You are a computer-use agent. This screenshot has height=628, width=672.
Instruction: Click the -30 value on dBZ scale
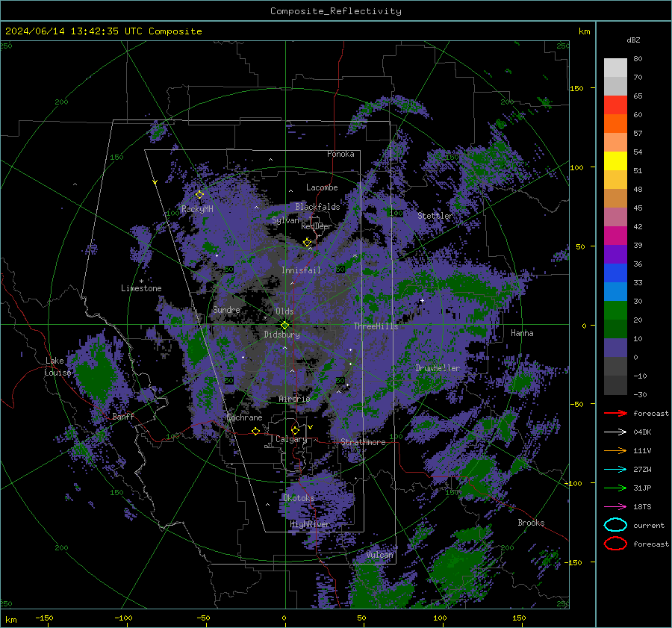coord(640,395)
